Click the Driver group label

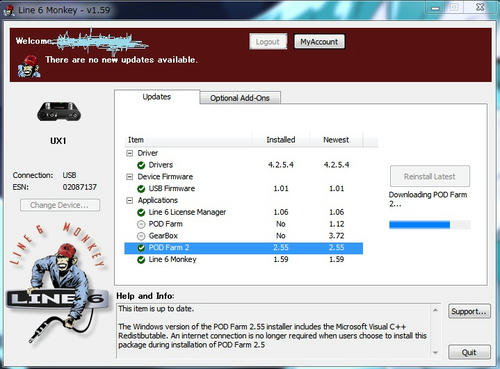pyautogui.click(x=148, y=153)
